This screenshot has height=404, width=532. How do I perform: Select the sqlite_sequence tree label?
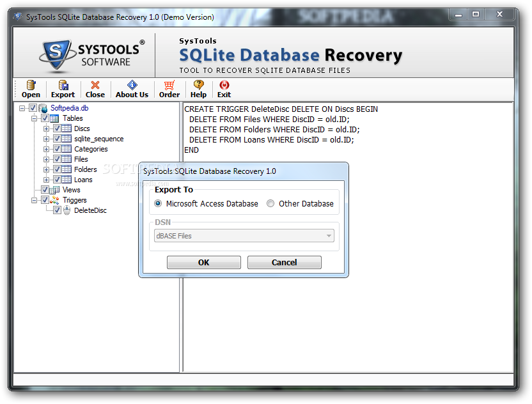point(98,139)
